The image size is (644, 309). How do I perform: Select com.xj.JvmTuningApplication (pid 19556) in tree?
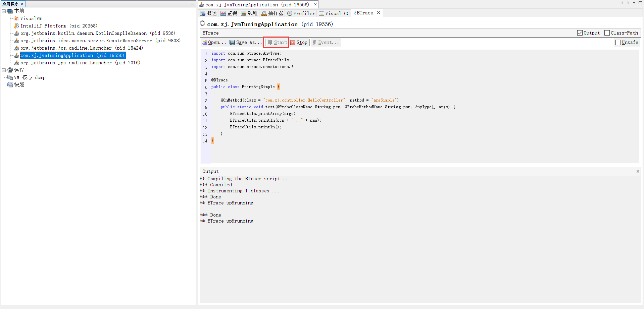pos(73,55)
